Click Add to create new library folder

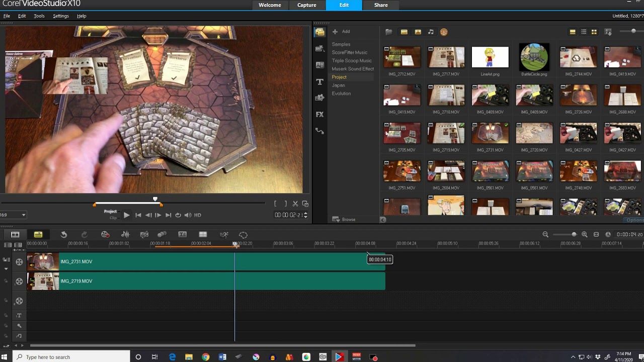341,32
